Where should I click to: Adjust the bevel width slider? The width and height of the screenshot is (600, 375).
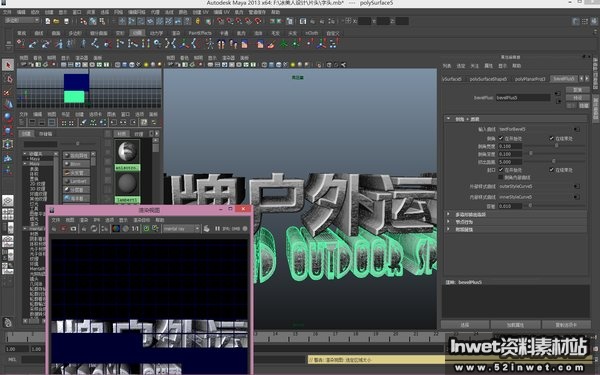(x=556, y=146)
